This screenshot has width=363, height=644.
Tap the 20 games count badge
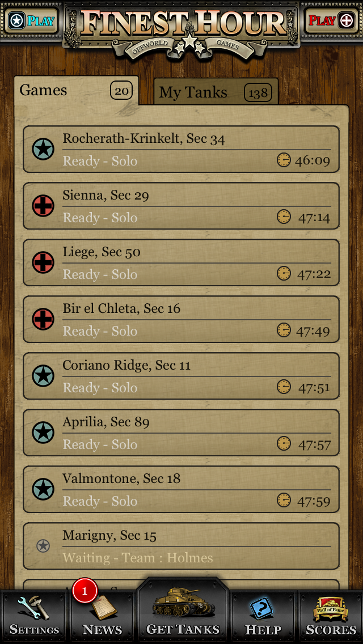tap(121, 91)
